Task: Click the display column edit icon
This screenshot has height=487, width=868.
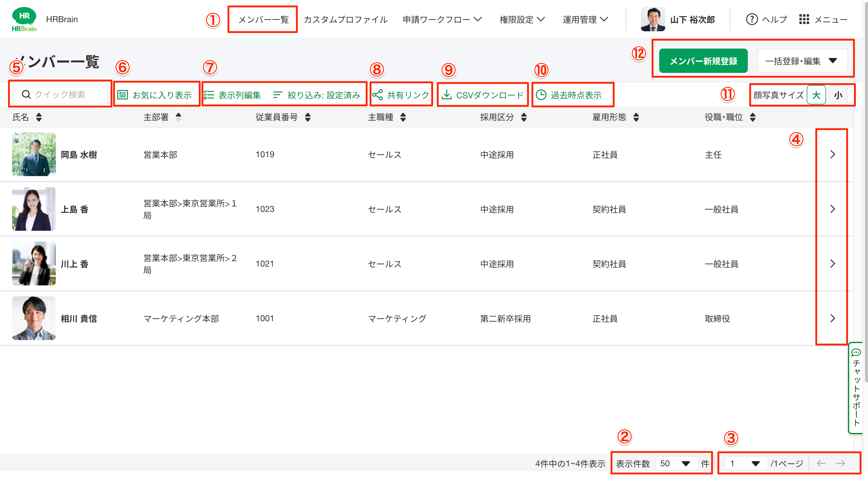Action: click(209, 95)
